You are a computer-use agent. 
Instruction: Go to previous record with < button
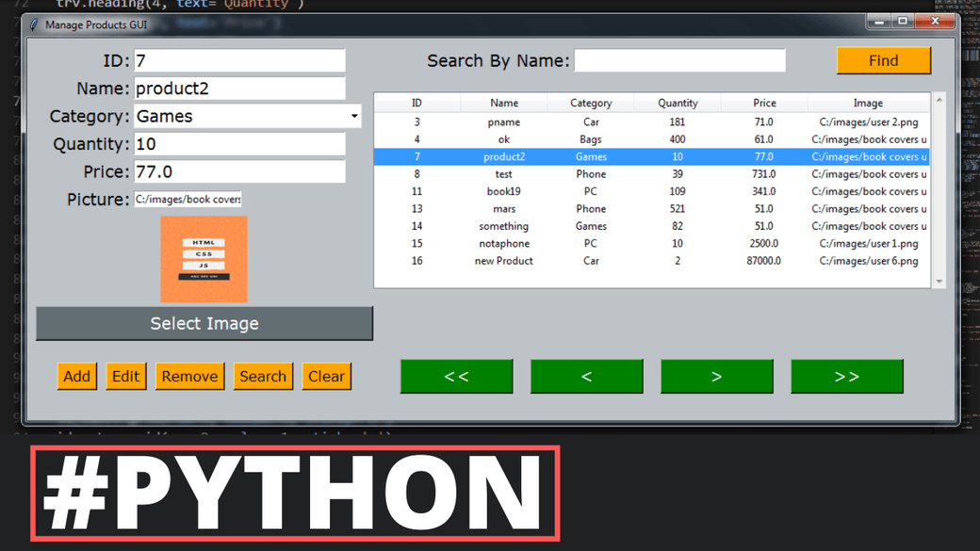point(586,376)
